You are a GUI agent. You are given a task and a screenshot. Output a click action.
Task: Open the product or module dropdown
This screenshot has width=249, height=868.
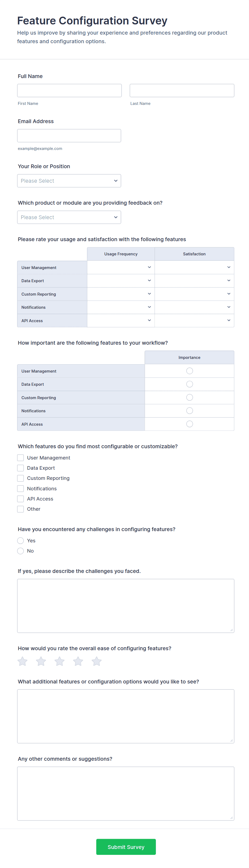69,217
